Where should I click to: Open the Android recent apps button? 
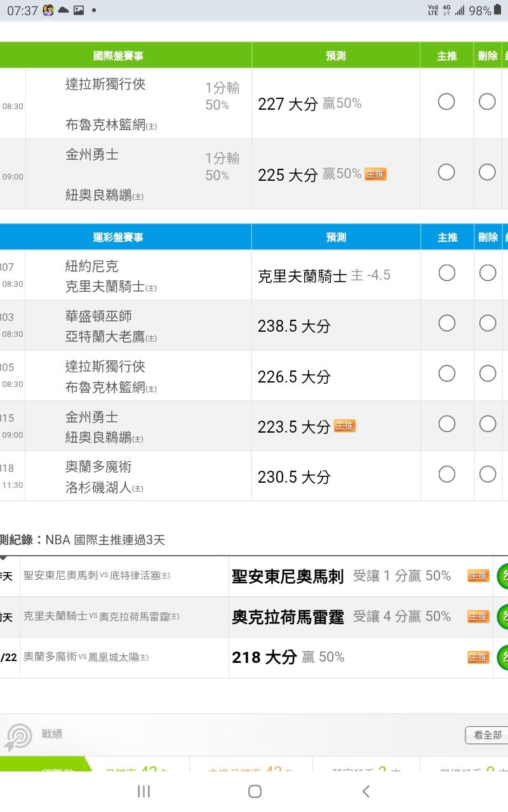click(x=144, y=791)
